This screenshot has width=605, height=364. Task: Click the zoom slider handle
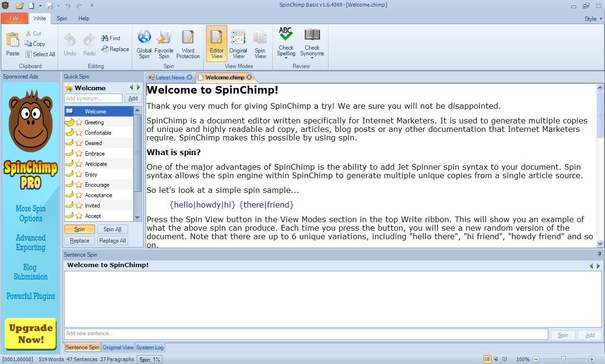point(563,359)
